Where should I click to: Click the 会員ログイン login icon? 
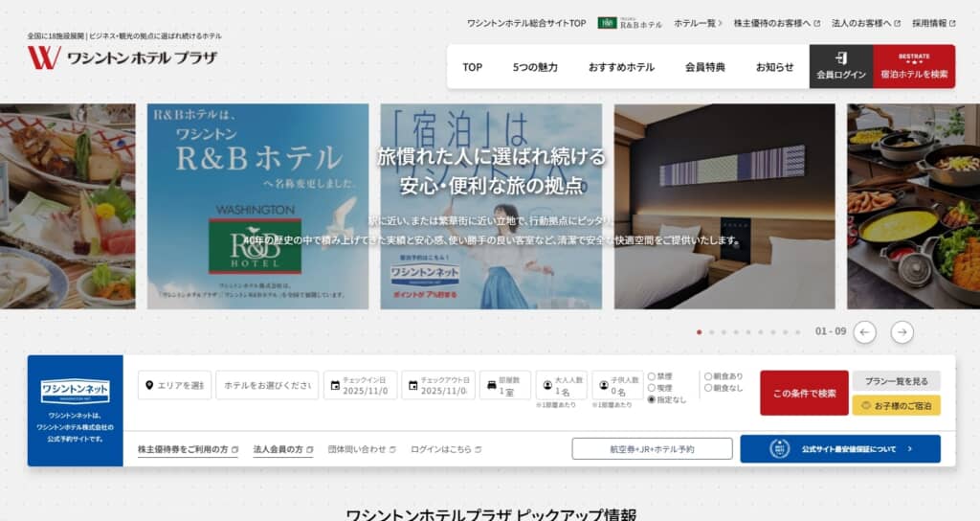coord(841,58)
